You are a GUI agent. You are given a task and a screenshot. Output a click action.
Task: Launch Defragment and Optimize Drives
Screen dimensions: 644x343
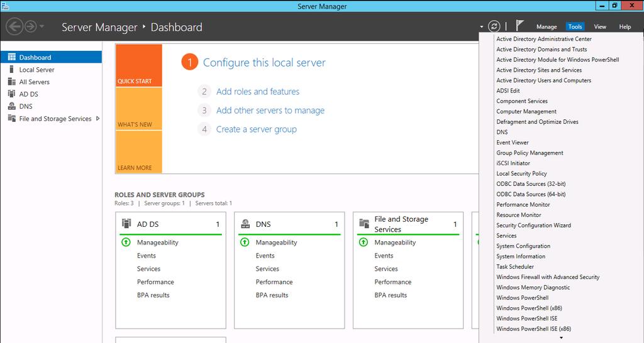537,122
